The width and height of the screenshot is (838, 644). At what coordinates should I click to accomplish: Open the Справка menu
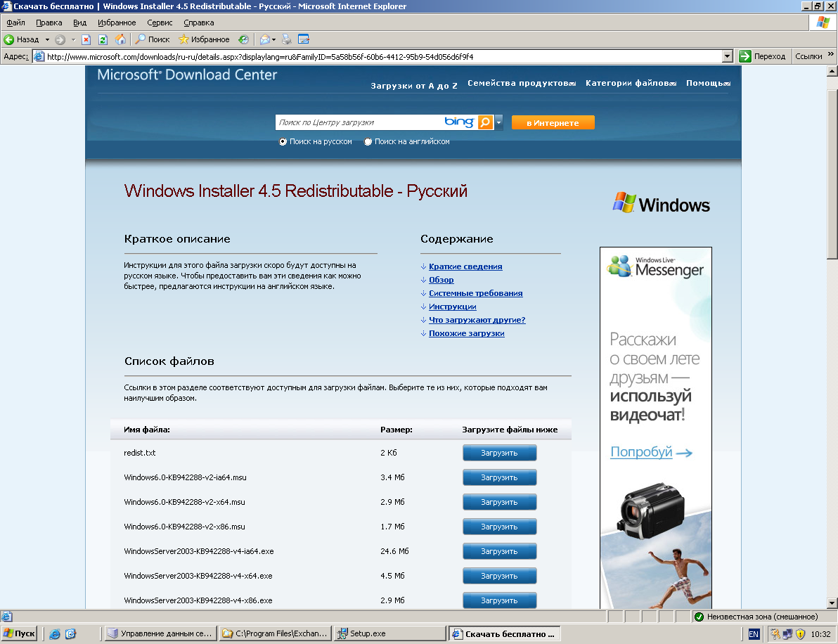tap(199, 22)
